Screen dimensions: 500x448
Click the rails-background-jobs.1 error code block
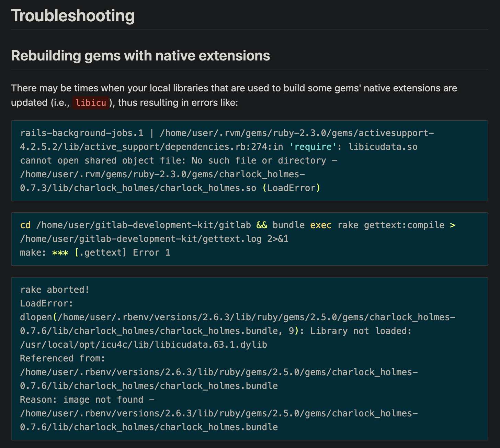point(250,160)
